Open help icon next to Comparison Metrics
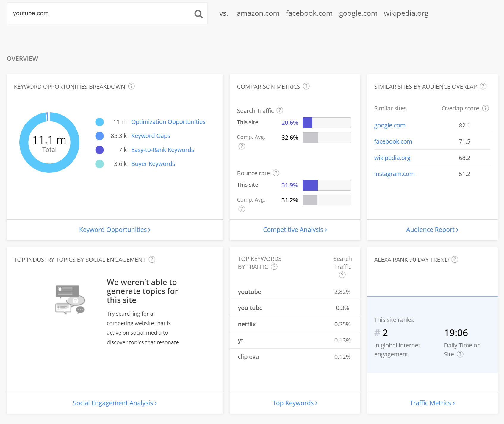This screenshot has width=504, height=424. pyautogui.click(x=306, y=86)
